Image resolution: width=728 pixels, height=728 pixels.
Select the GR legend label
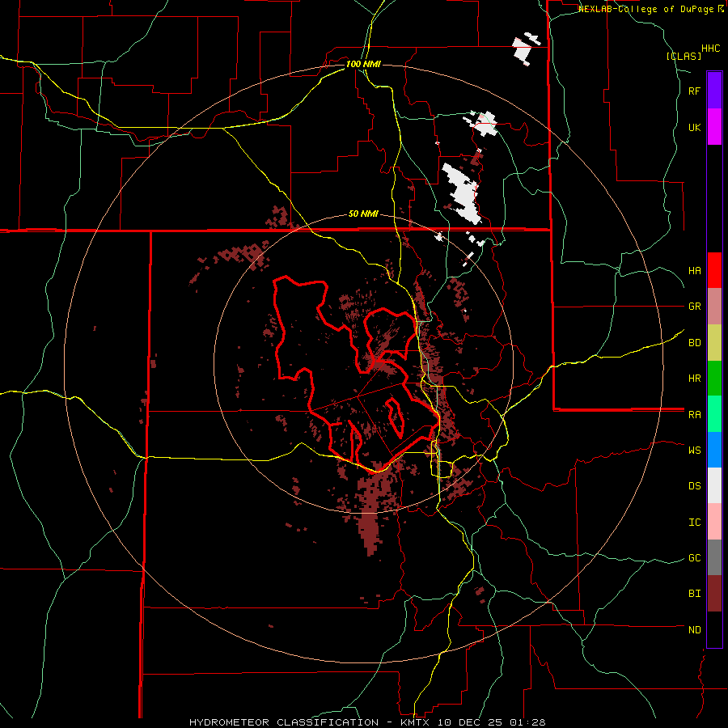(695, 307)
